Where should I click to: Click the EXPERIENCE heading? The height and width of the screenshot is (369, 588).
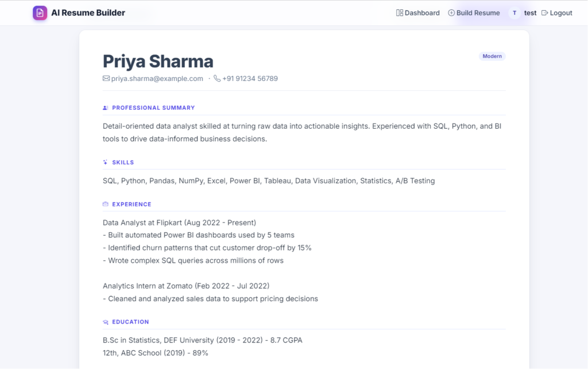coord(131,204)
